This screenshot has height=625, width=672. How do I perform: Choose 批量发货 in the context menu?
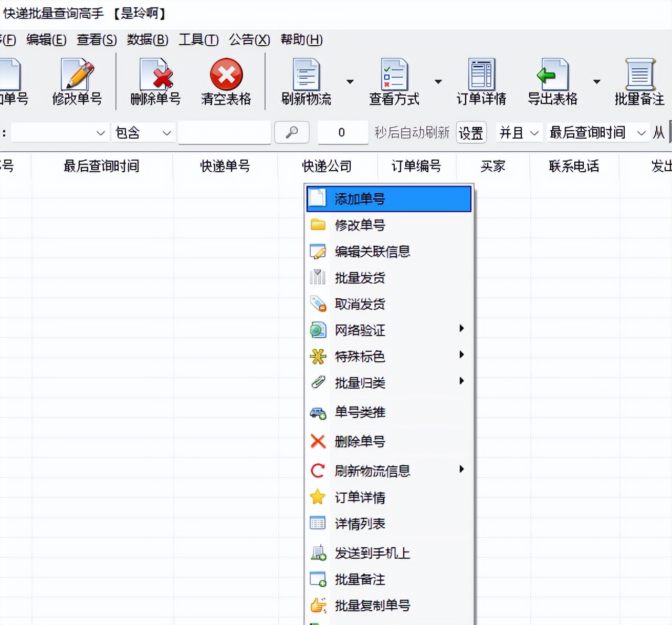[359, 277]
